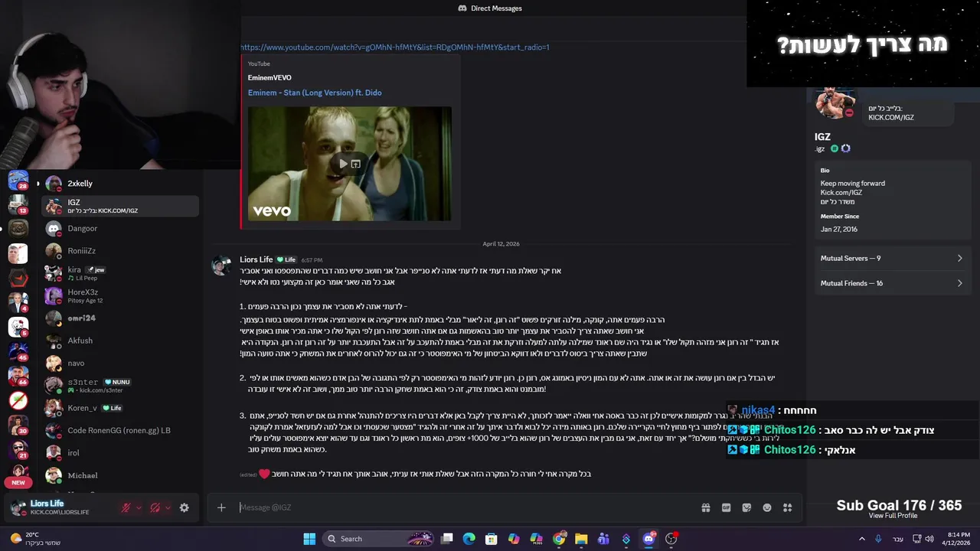The height and width of the screenshot is (551, 980).
Task: Click IGZ profile avatar
Action: (x=835, y=103)
